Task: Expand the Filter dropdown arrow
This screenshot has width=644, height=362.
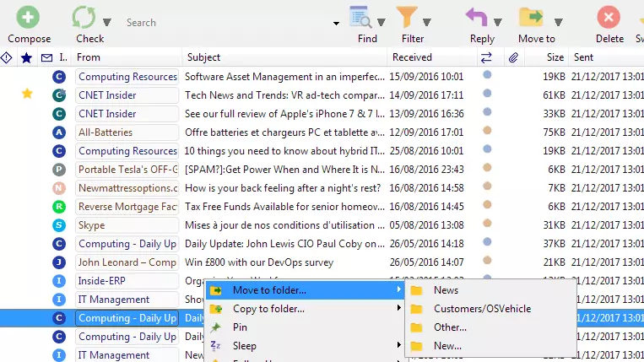Action: (x=429, y=23)
